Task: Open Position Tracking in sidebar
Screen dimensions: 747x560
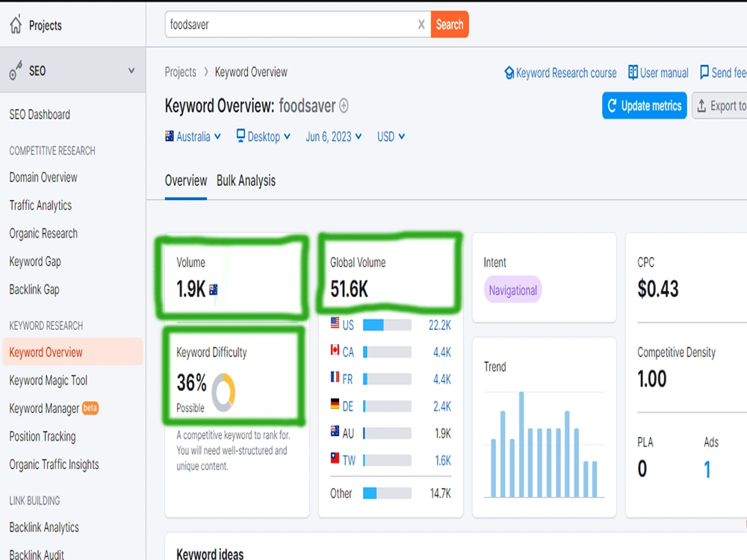Action: tap(43, 437)
